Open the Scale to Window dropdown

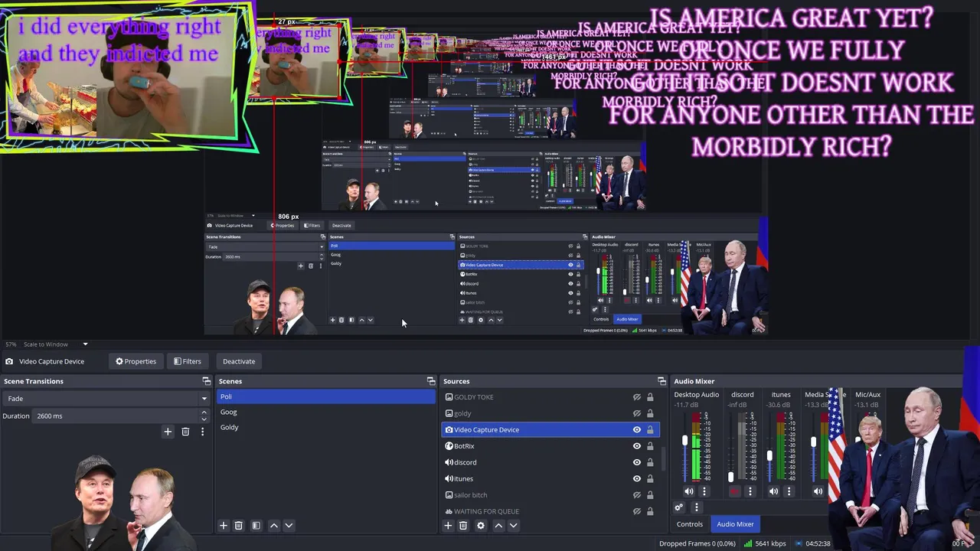click(x=55, y=344)
